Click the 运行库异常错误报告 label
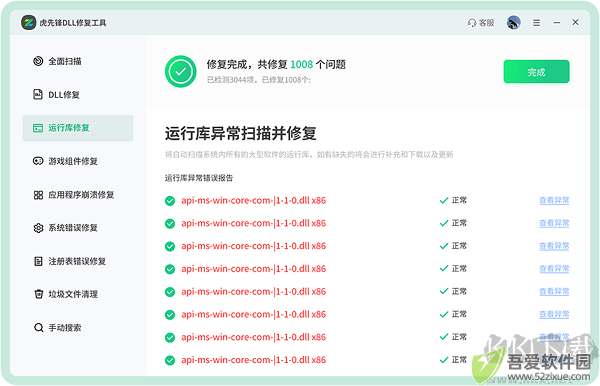This screenshot has height=386, width=600. (199, 178)
